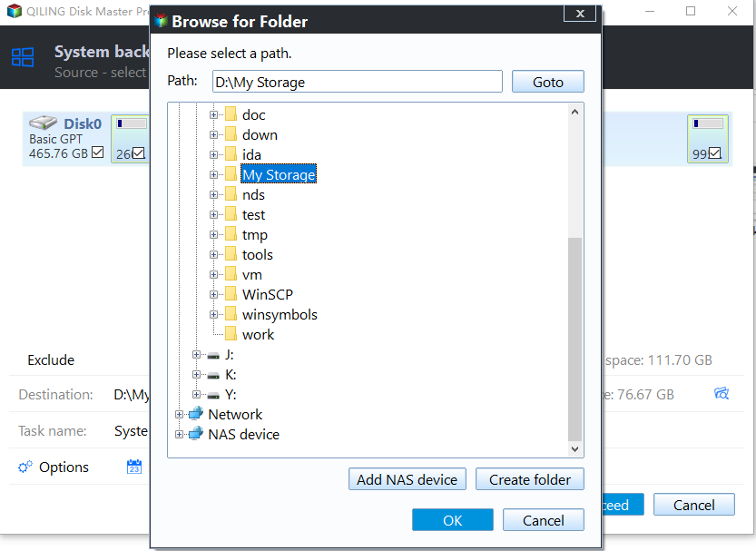Click the folder tree scrollbar thumb
756x551 pixels.
point(574,339)
